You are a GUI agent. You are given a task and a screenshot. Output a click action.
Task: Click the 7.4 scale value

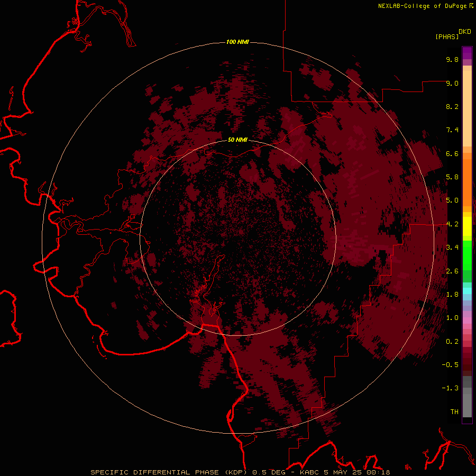click(452, 130)
